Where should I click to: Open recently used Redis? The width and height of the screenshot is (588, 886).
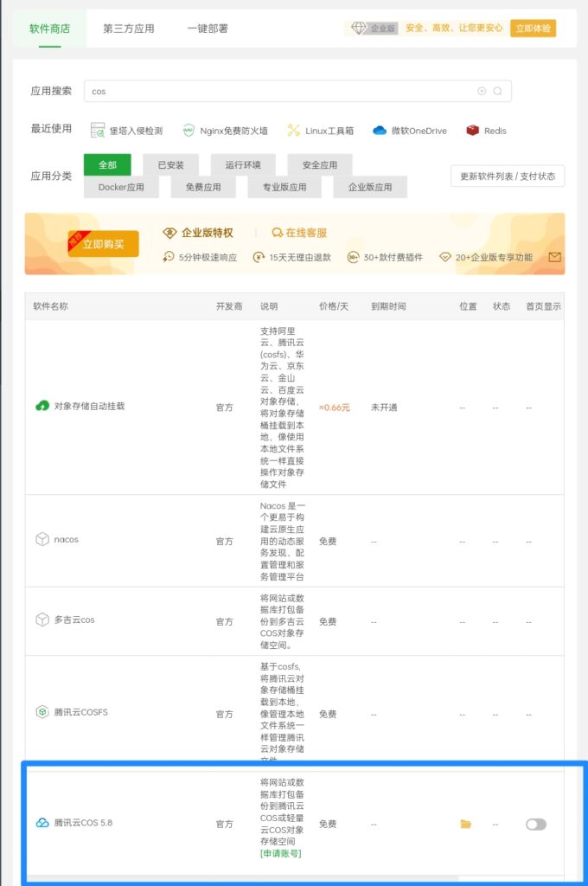486,131
